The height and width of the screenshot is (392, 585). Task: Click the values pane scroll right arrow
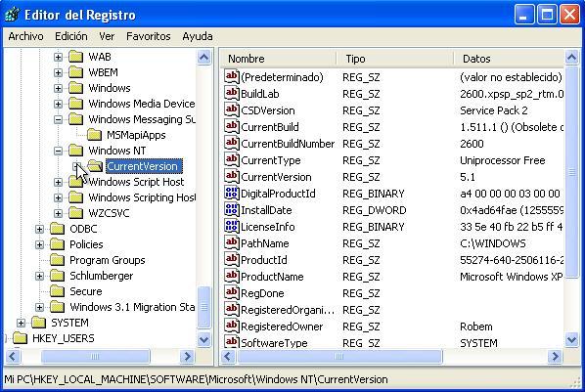pyautogui.click(x=555, y=357)
